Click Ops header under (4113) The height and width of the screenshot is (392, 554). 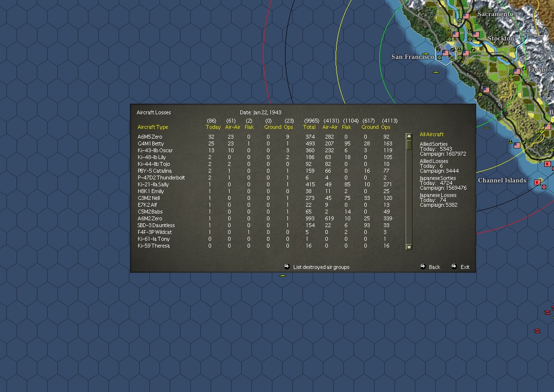tap(386, 127)
